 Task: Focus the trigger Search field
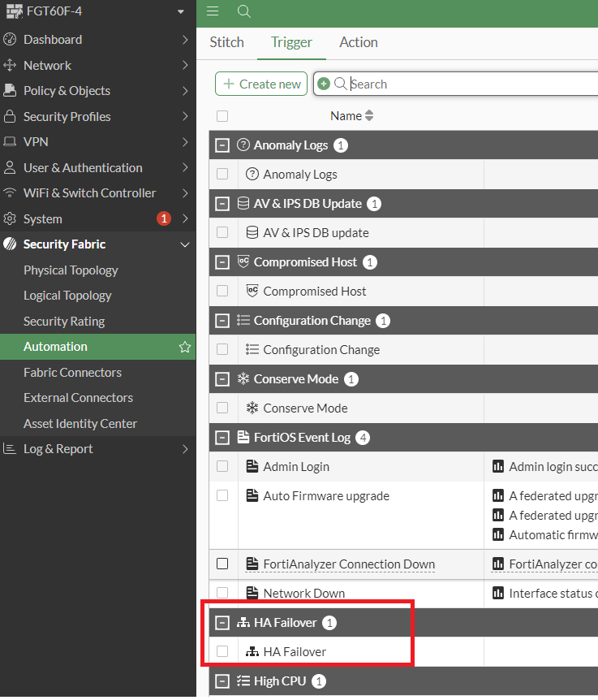click(x=471, y=84)
